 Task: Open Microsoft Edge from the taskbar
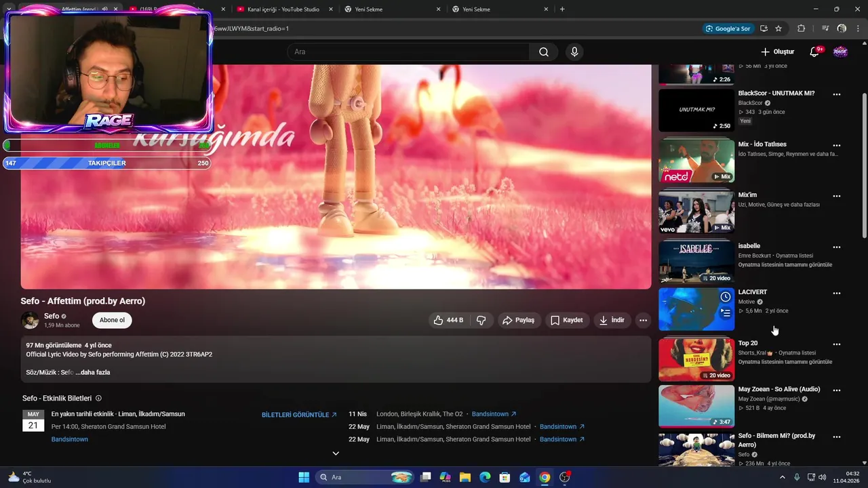coord(485,477)
